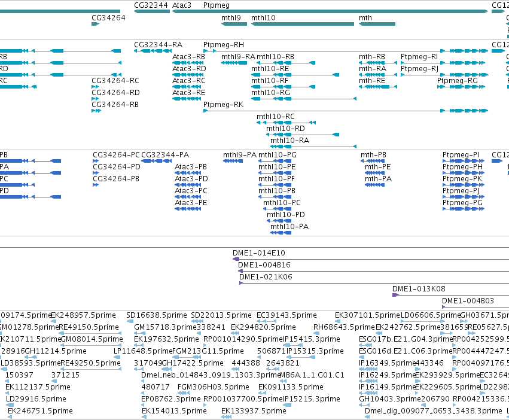This screenshot has width=509, height=420.
Task: Click transcript mthl10-RE
Action: (270, 69)
